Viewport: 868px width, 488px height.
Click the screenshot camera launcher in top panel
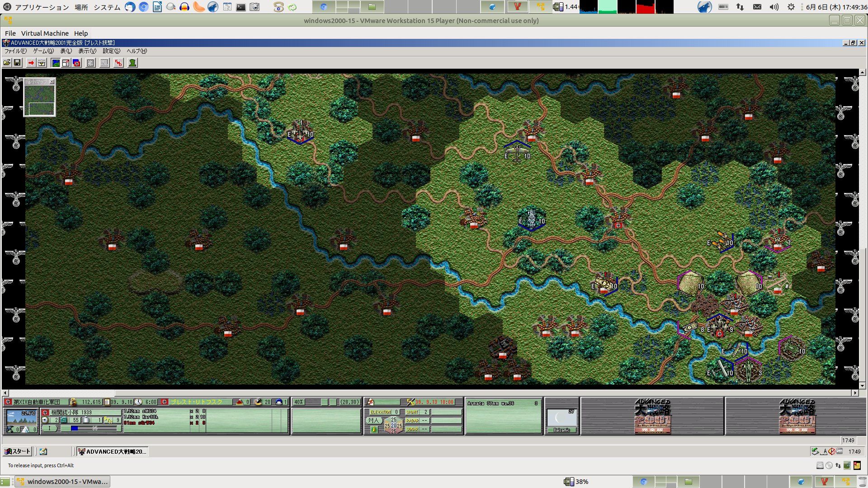(255, 7)
